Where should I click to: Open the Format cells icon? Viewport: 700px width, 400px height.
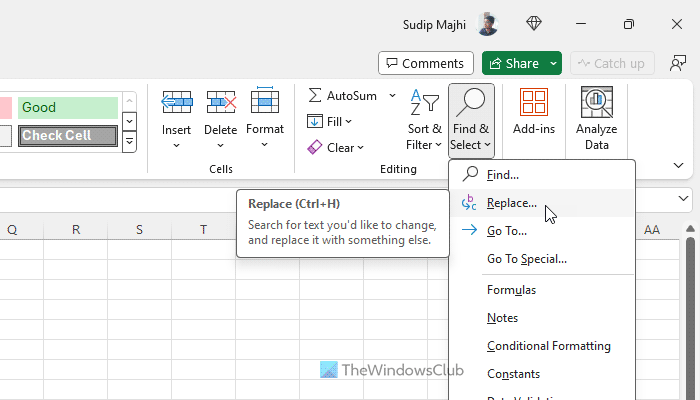265,103
